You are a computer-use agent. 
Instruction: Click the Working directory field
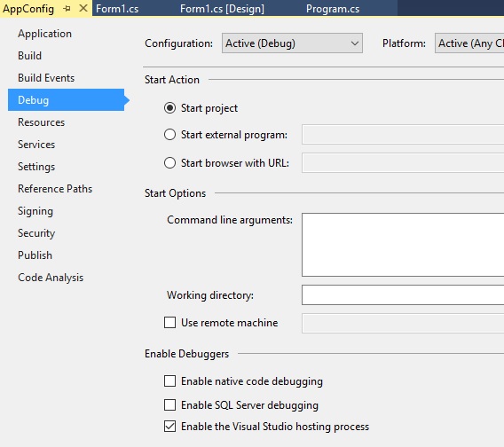point(403,294)
